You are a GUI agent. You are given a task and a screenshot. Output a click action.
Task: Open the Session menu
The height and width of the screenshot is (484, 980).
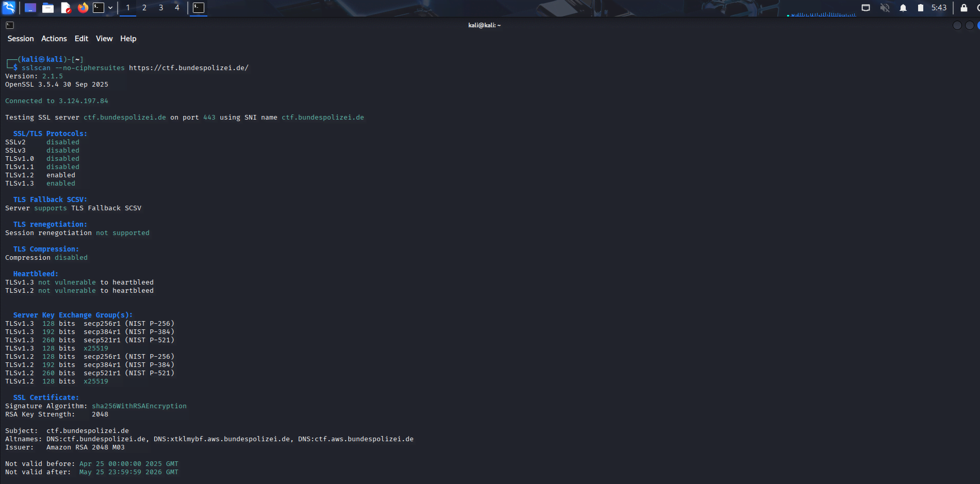21,39
